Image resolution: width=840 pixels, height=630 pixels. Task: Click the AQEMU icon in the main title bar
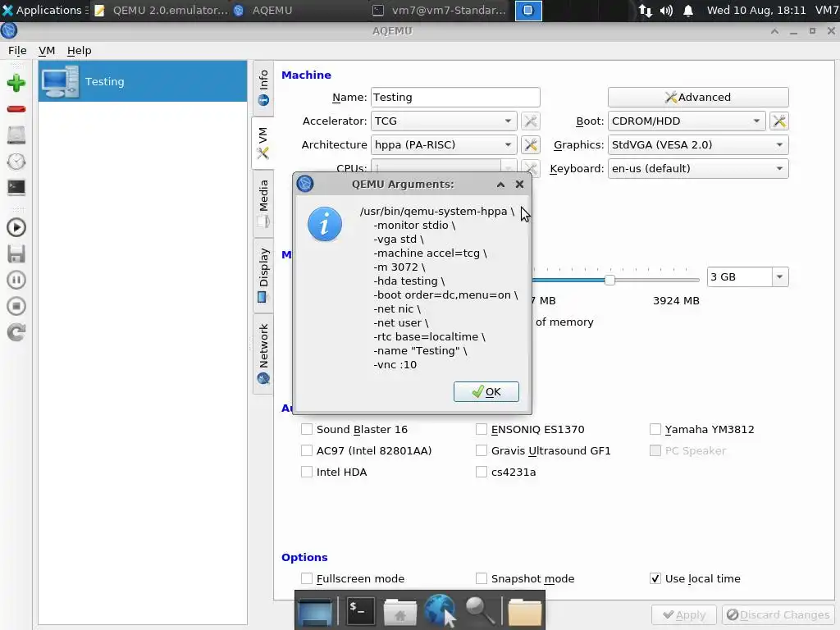coord(9,31)
